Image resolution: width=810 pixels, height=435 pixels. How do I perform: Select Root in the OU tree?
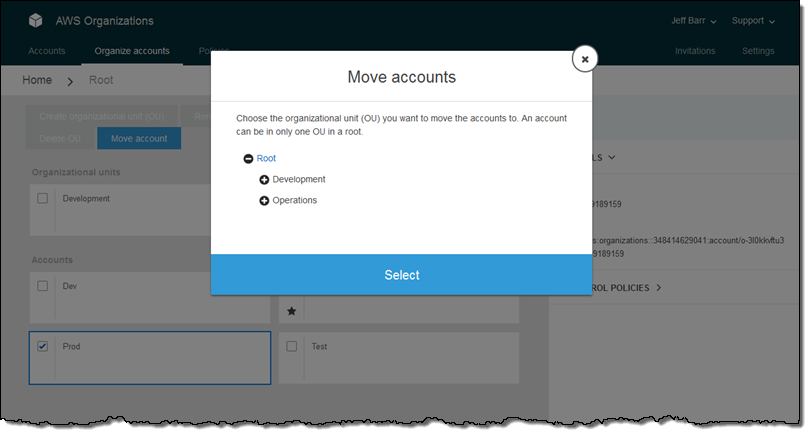click(x=266, y=158)
